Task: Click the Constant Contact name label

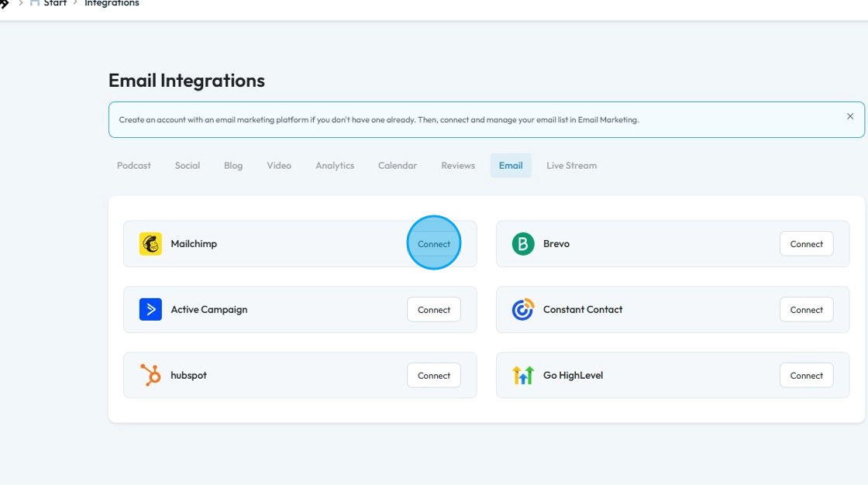Action: (583, 309)
